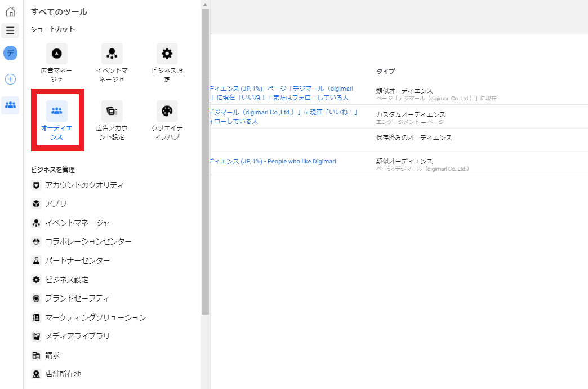This screenshot has height=389, width=588.
Task: Go to the home icon in left rail
Action: 10,11
